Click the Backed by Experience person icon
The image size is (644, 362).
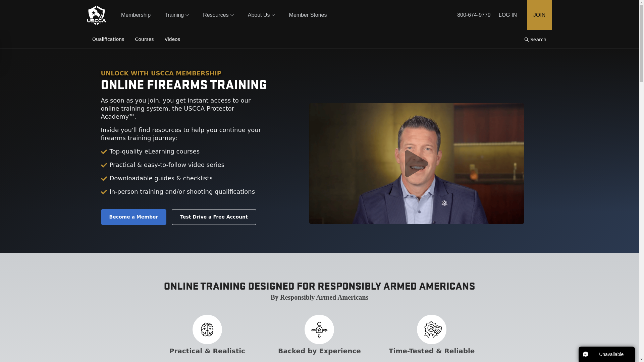[x=319, y=329]
